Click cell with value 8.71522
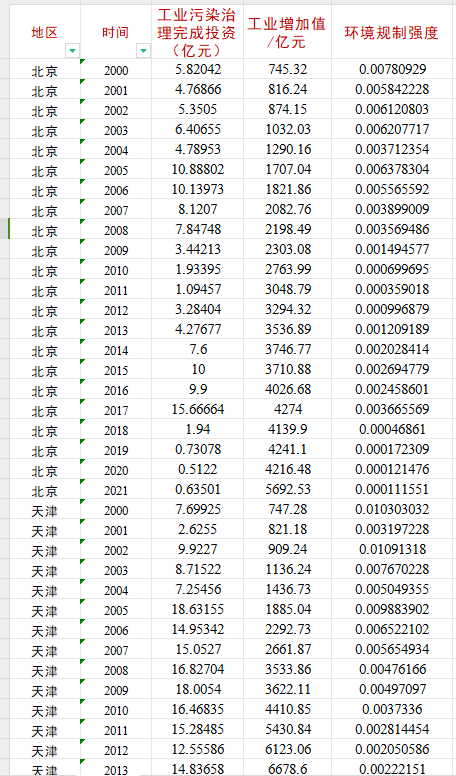456x776 pixels. (x=198, y=570)
